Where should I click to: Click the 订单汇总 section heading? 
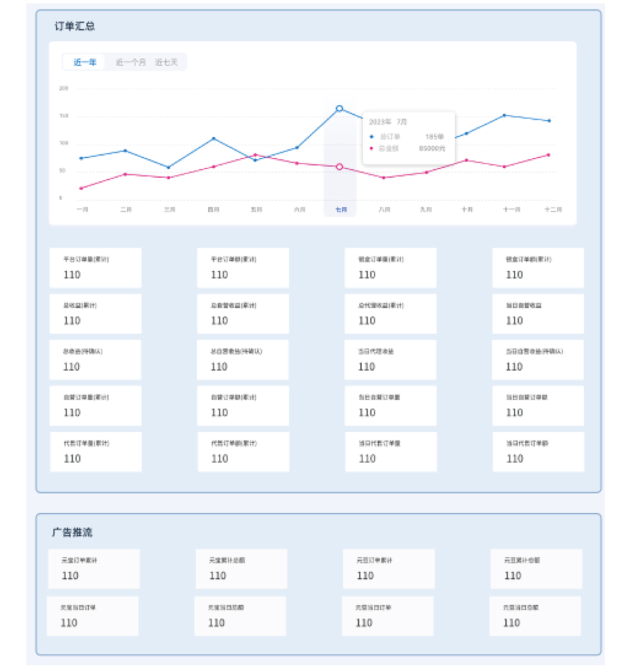tap(75, 26)
